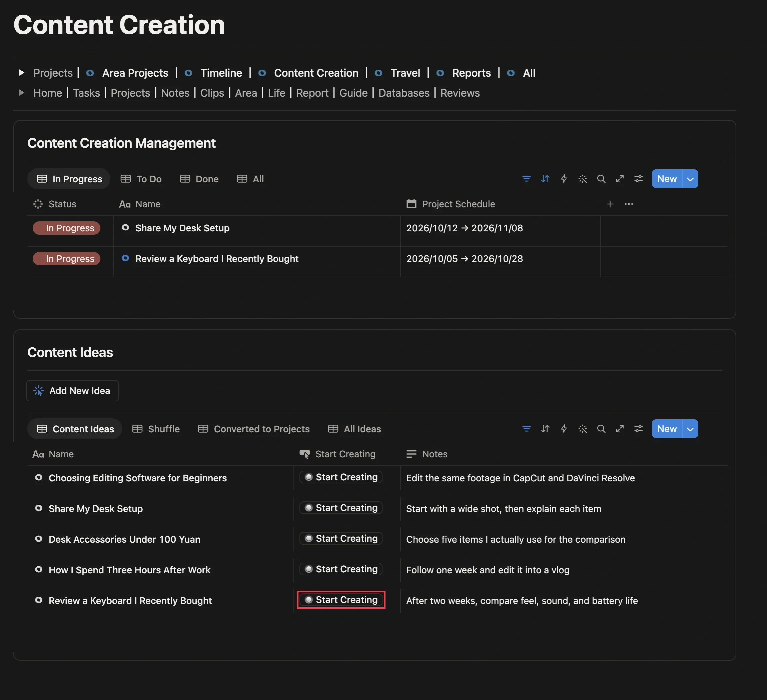Screen dimensions: 767x700
Task: Go to the Databases page link
Action: pyautogui.click(x=404, y=93)
